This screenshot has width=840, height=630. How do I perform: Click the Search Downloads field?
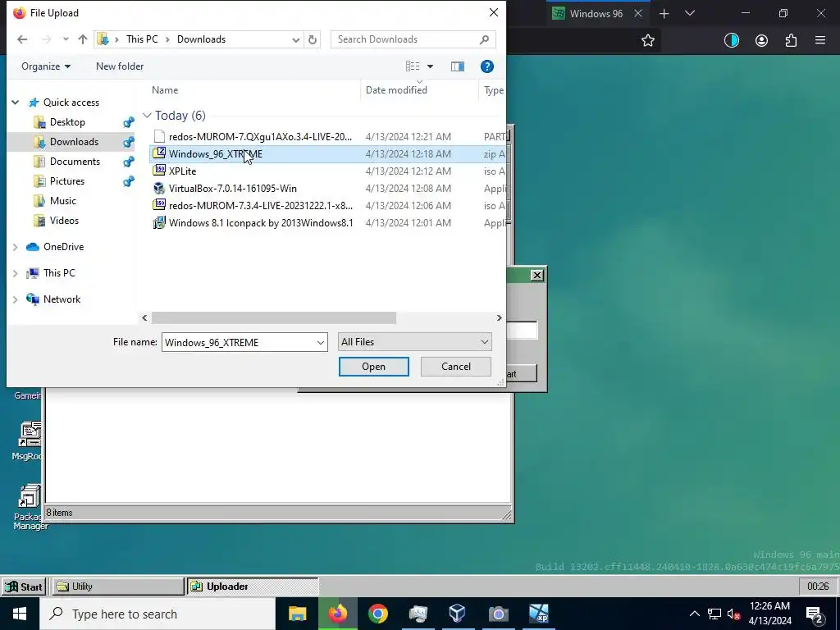click(413, 39)
